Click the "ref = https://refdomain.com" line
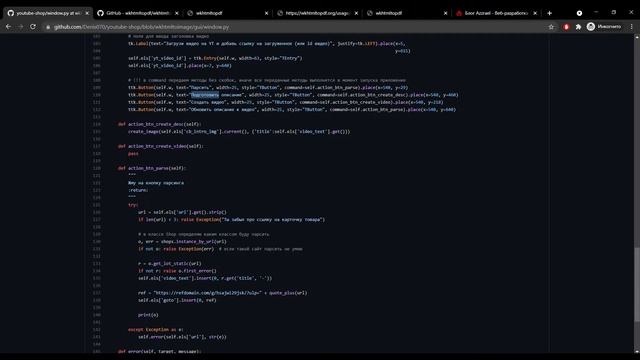This screenshot has width=640, height=360. 222,293
